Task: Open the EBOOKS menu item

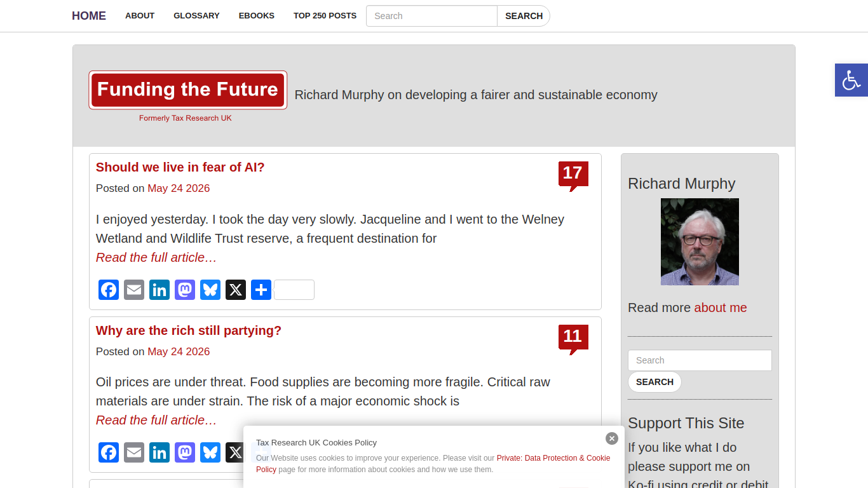Action: click(257, 16)
